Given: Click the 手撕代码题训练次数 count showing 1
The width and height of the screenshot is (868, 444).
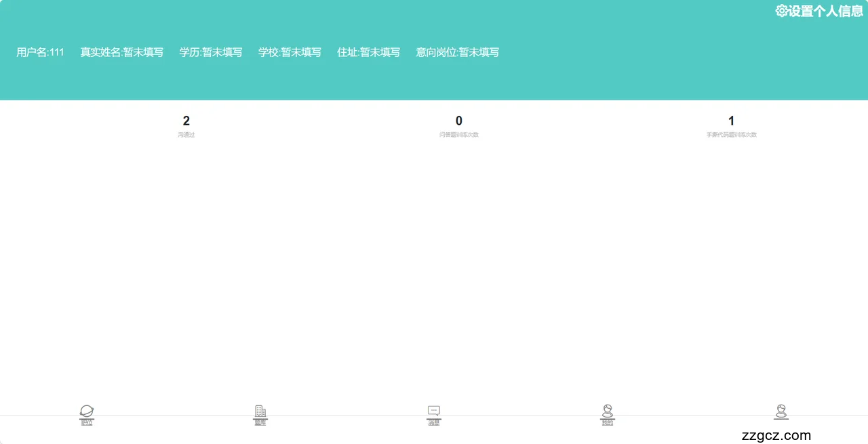Looking at the screenshot, I should pyautogui.click(x=731, y=121).
